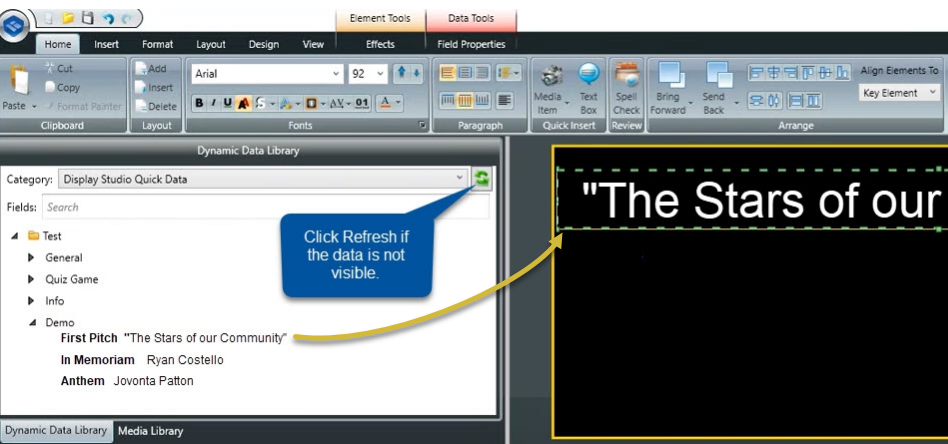Bring the selected element forward
The height and width of the screenshot is (444, 948).
click(668, 88)
